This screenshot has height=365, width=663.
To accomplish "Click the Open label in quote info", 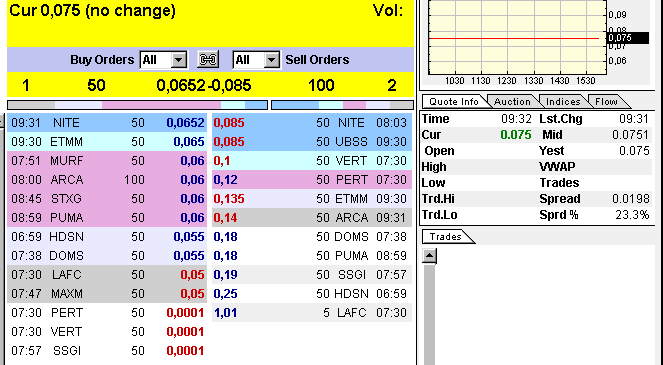I will coord(440,151).
